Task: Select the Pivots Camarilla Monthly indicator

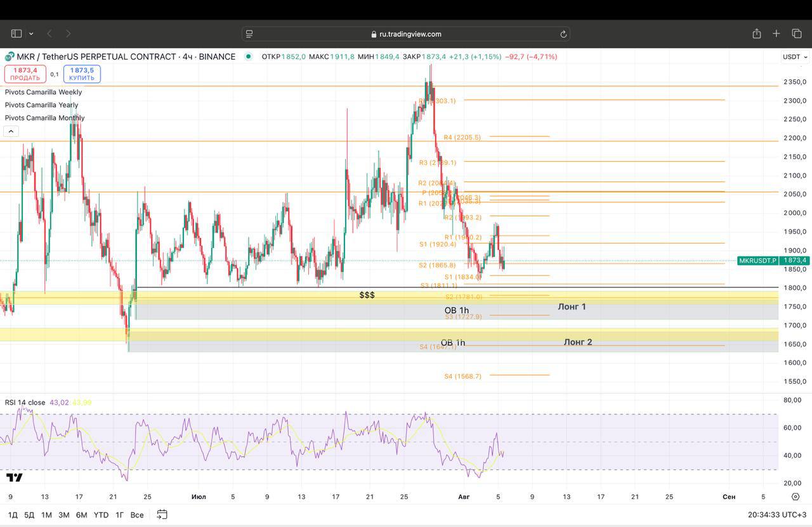Action: tap(44, 118)
